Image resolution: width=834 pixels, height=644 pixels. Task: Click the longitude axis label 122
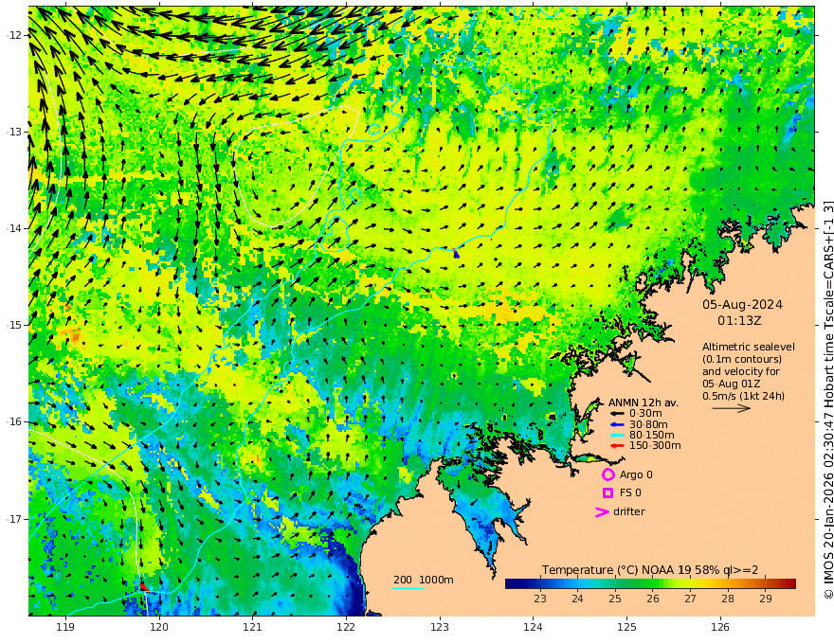pyautogui.click(x=346, y=627)
